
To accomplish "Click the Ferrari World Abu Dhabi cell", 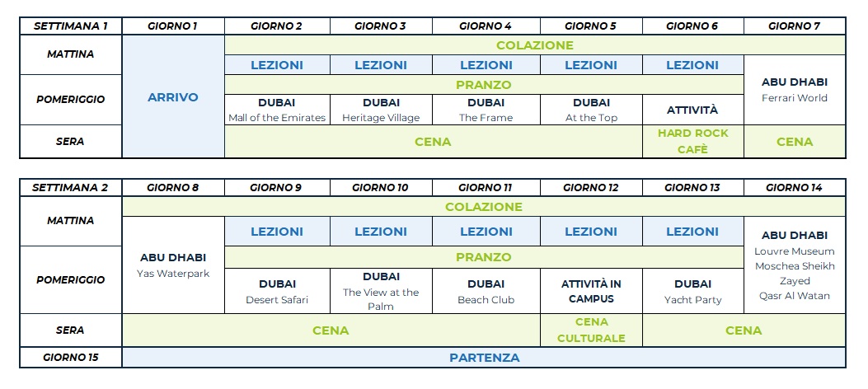I will (x=795, y=90).
